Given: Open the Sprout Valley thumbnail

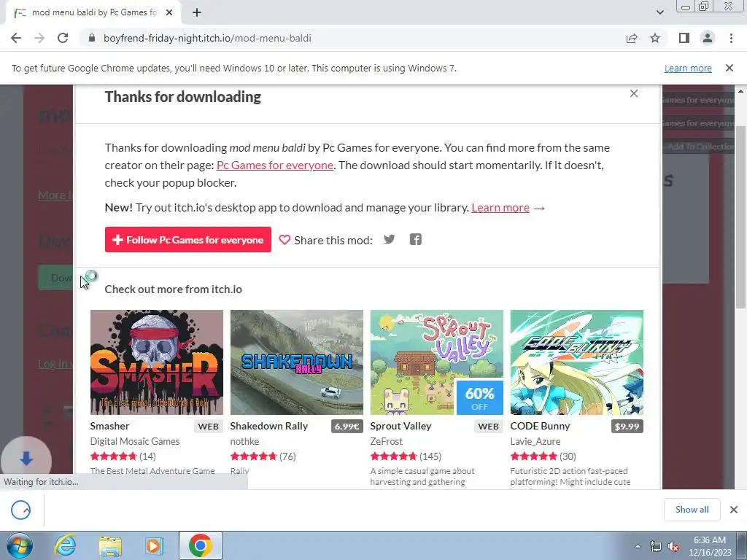Looking at the screenshot, I should coord(437,362).
